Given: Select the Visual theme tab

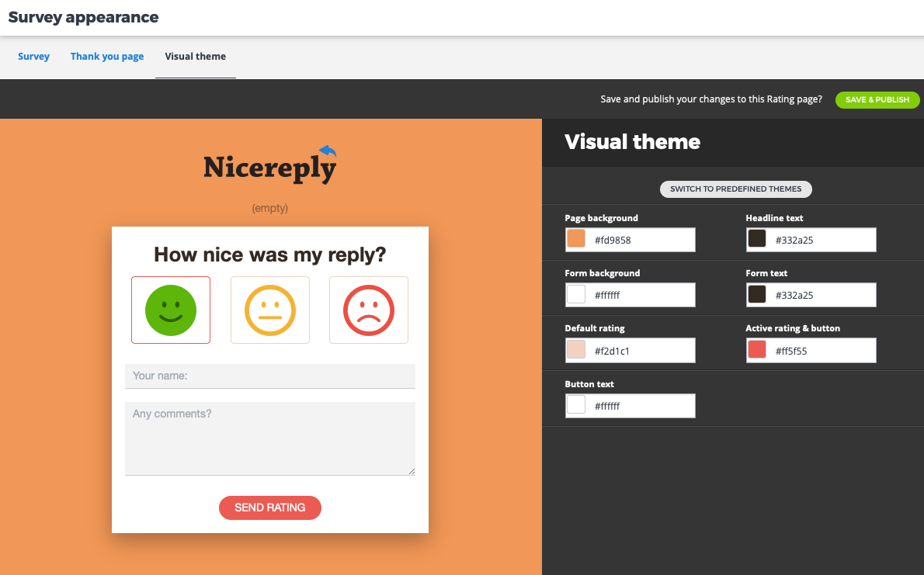Looking at the screenshot, I should (x=196, y=57).
